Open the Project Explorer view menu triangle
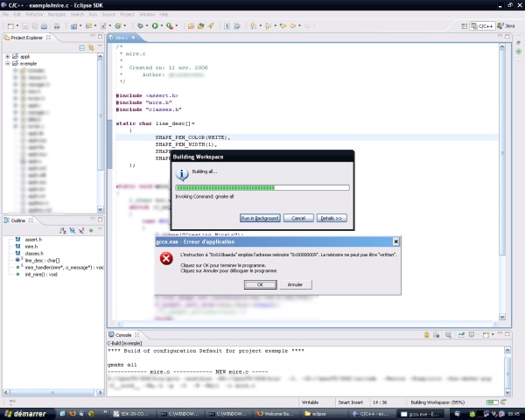Screen dimensions: 525x420 point(100,46)
